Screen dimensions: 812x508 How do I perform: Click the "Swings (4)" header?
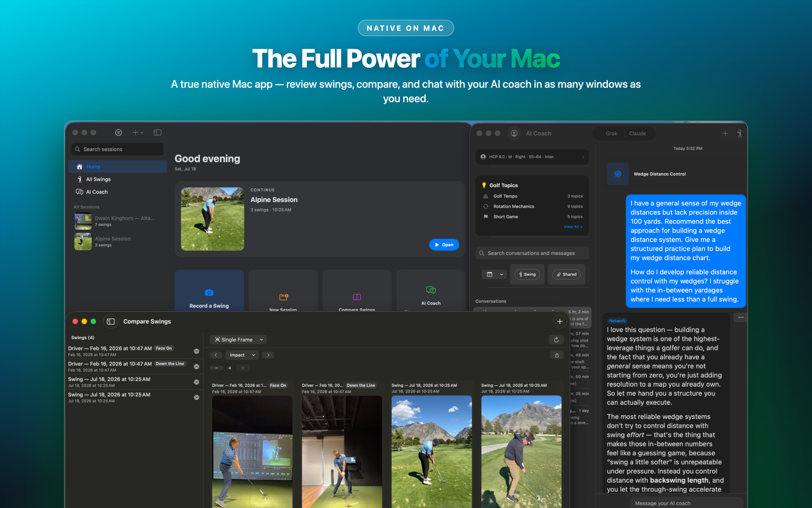83,338
